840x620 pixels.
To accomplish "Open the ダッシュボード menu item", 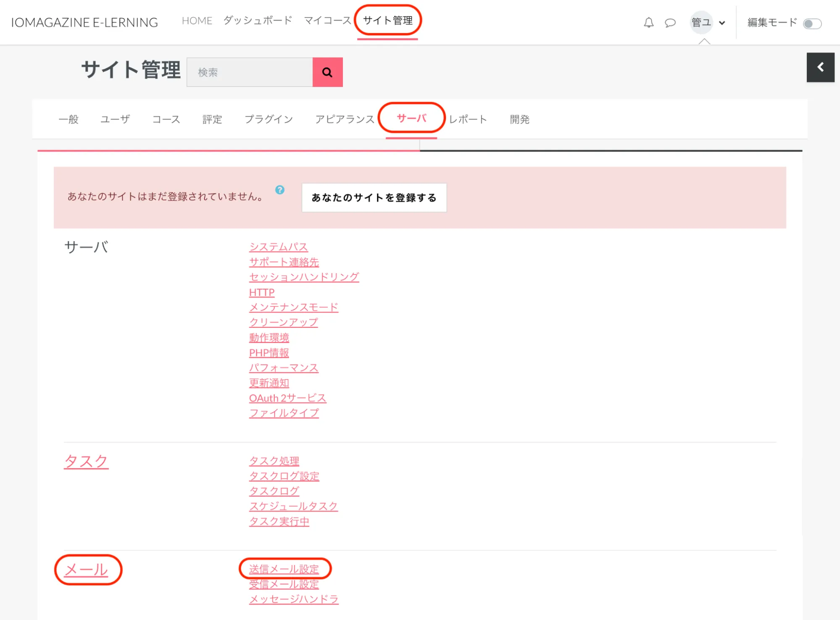I will (258, 21).
